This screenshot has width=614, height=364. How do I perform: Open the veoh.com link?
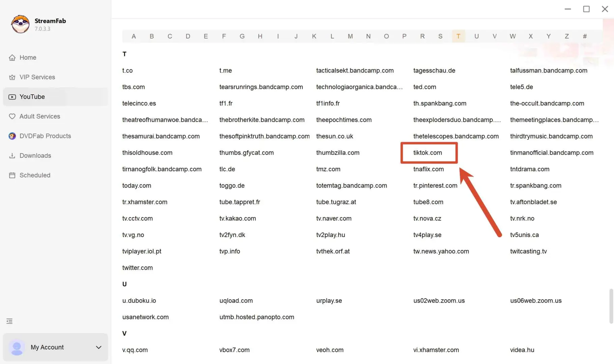click(x=330, y=350)
